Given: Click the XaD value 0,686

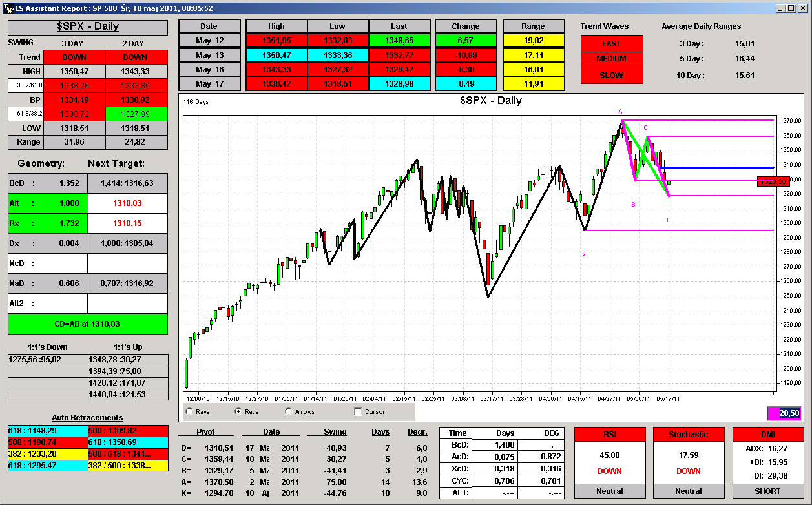Looking at the screenshot, I should (x=68, y=283).
